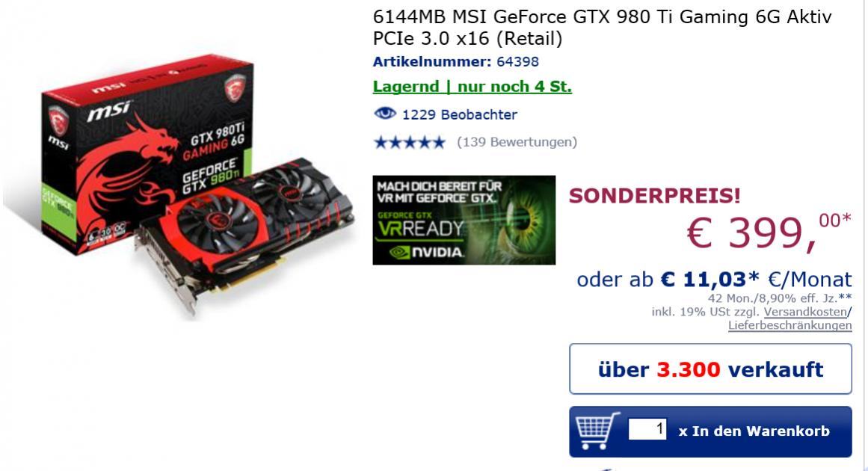Click '(139 Bewertungen)' reviews link
The height and width of the screenshot is (471, 868).
click(x=517, y=142)
